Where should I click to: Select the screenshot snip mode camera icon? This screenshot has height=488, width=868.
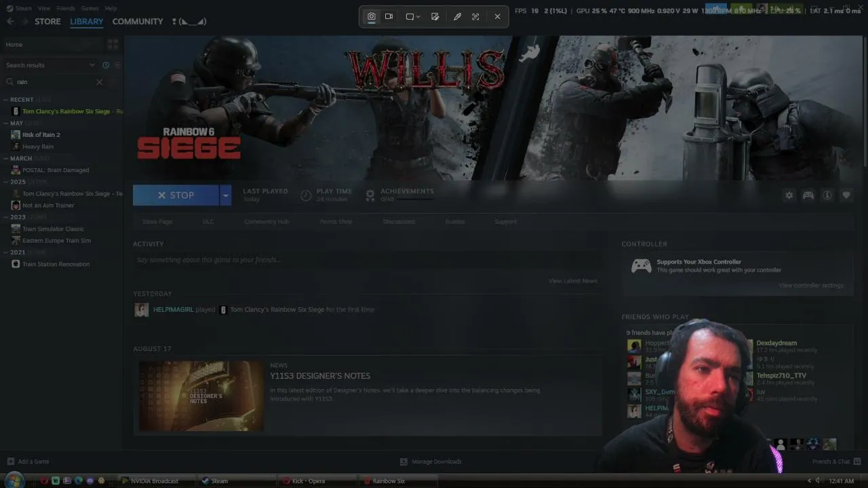coord(372,16)
